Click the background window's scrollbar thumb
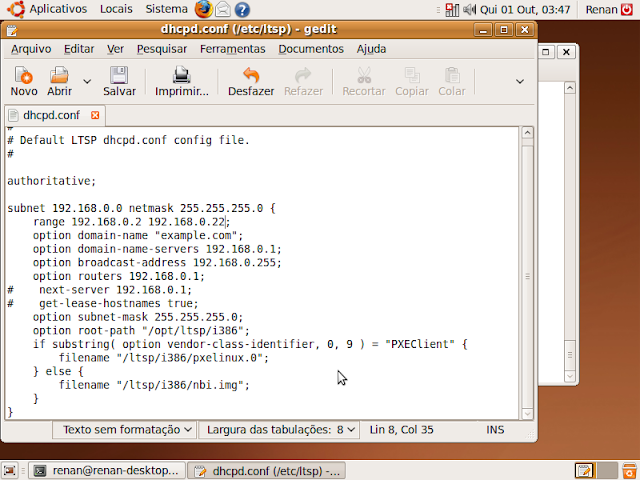Viewport: 640px width, 480px height. (x=570, y=355)
